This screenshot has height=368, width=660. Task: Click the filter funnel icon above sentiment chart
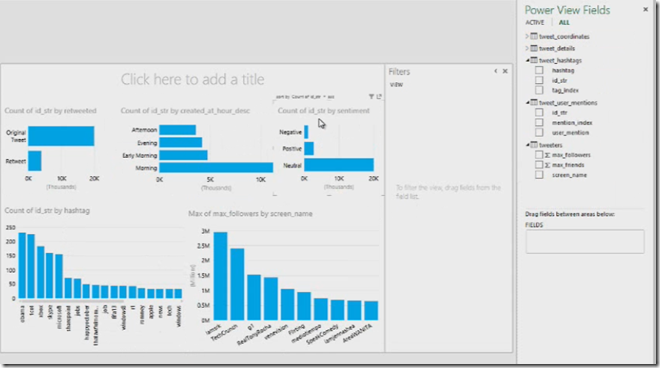371,96
